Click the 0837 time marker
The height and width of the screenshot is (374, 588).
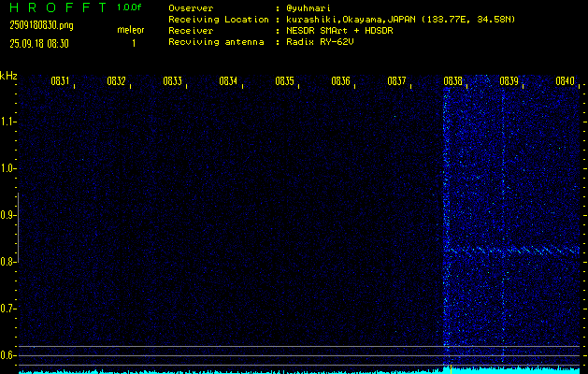point(396,81)
